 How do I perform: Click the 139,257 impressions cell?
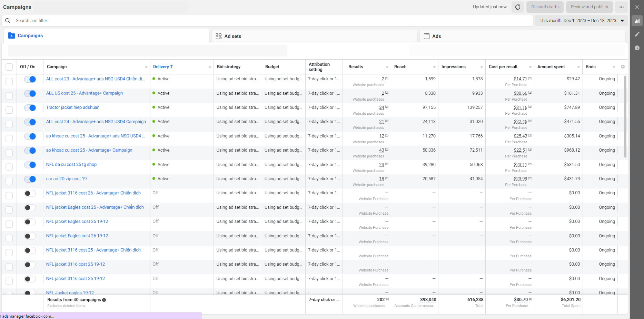[x=475, y=107]
